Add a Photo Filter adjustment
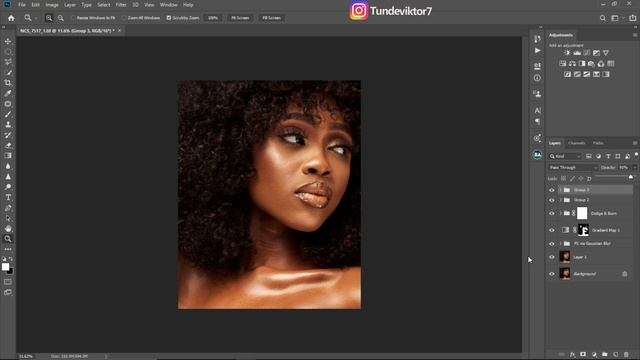Viewport: 640px width, 360px height. [591, 64]
